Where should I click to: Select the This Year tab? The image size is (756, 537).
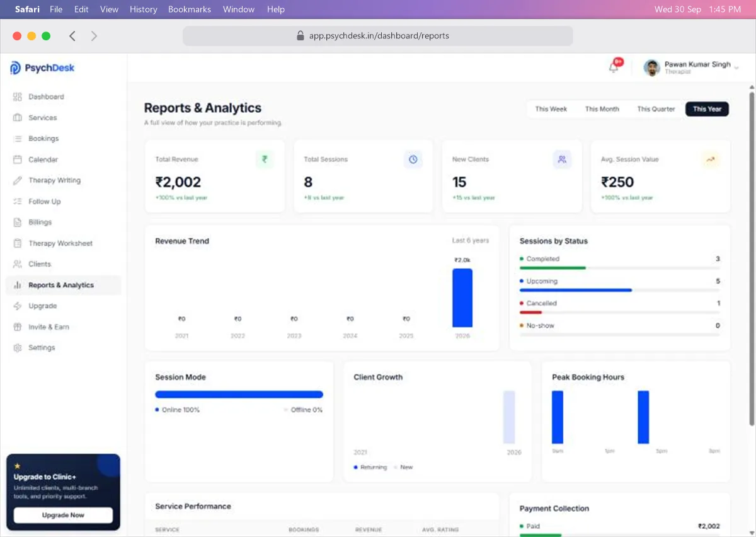point(707,109)
